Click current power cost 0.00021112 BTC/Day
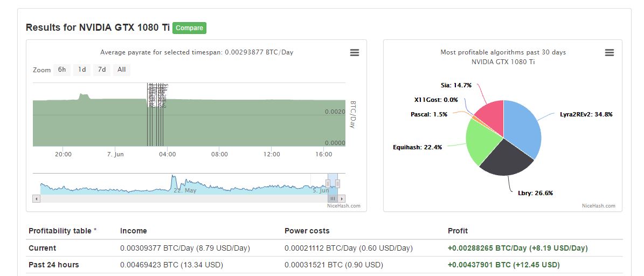644x276 pixels. pos(349,248)
